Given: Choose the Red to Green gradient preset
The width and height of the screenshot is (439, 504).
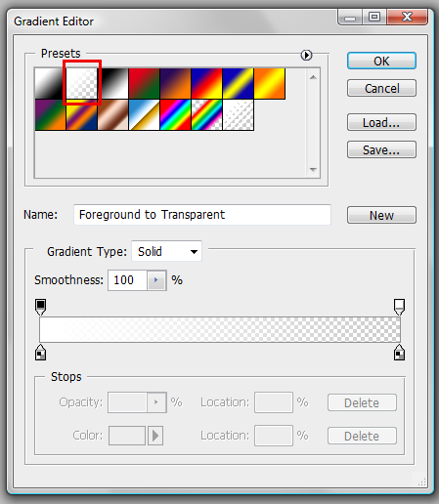Looking at the screenshot, I should click(x=145, y=83).
